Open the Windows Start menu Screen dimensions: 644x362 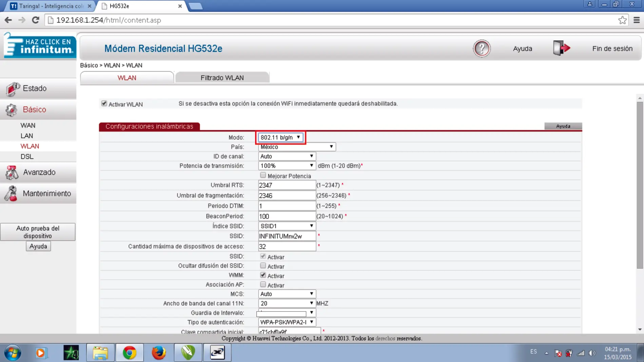(x=13, y=353)
